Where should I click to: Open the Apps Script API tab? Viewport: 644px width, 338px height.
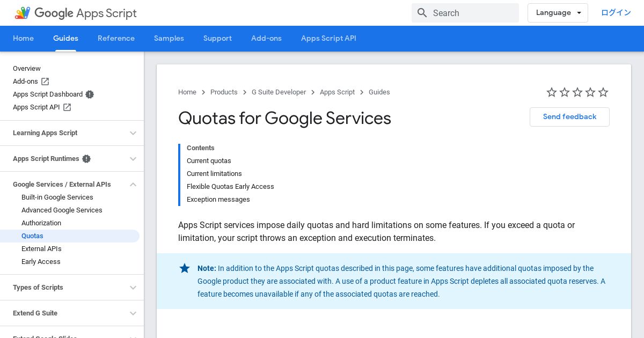[328, 39]
